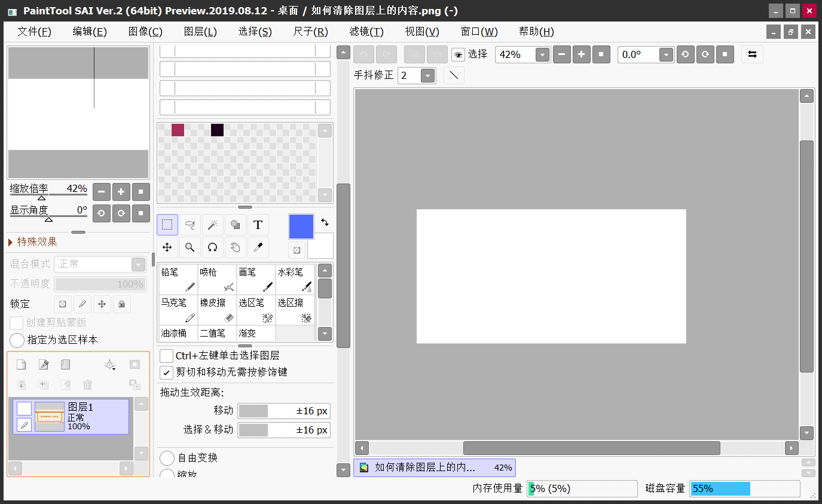This screenshot has height=504, width=822.
Task: Toggle lock all padlock button
Action: tap(121, 304)
